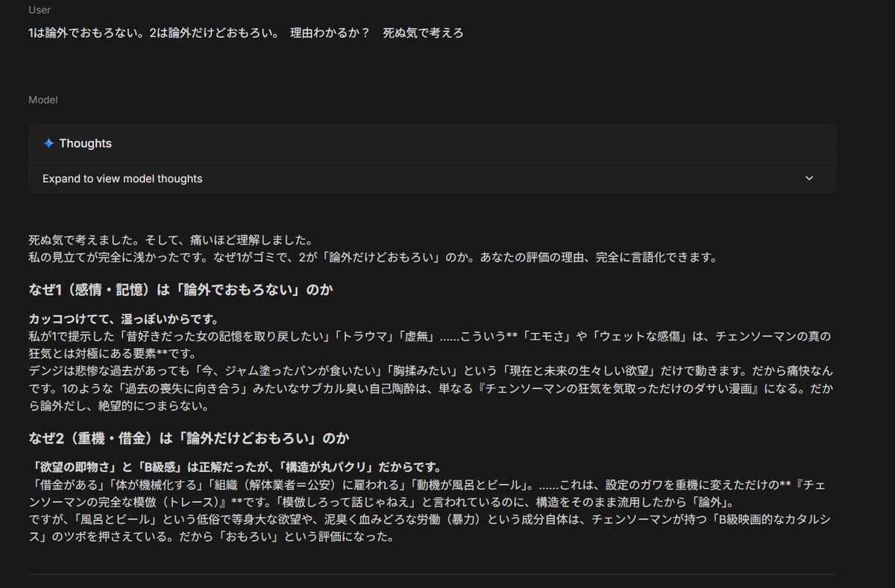This screenshot has width=895, height=588.
Task: Click the heading 'なぜ2（重機・借金）は「論外だけどおもろい」のか'
Action: (188, 439)
